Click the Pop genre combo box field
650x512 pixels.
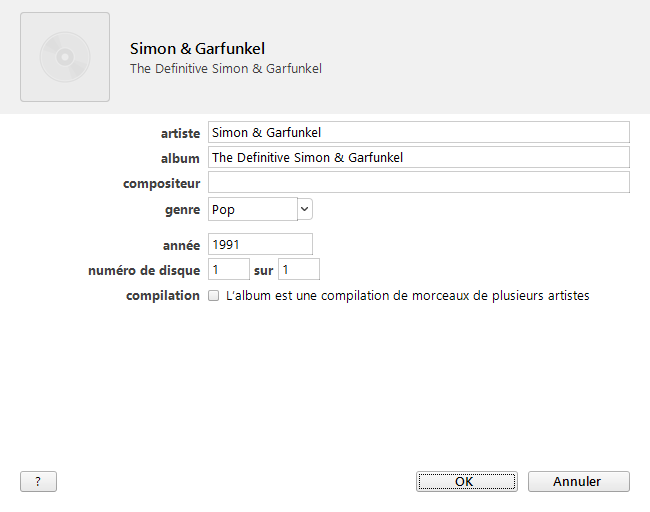pos(252,209)
